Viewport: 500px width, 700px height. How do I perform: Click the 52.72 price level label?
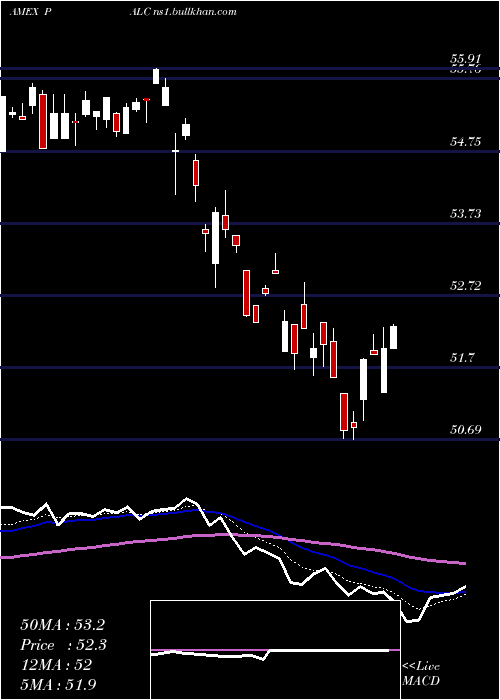(x=466, y=286)
